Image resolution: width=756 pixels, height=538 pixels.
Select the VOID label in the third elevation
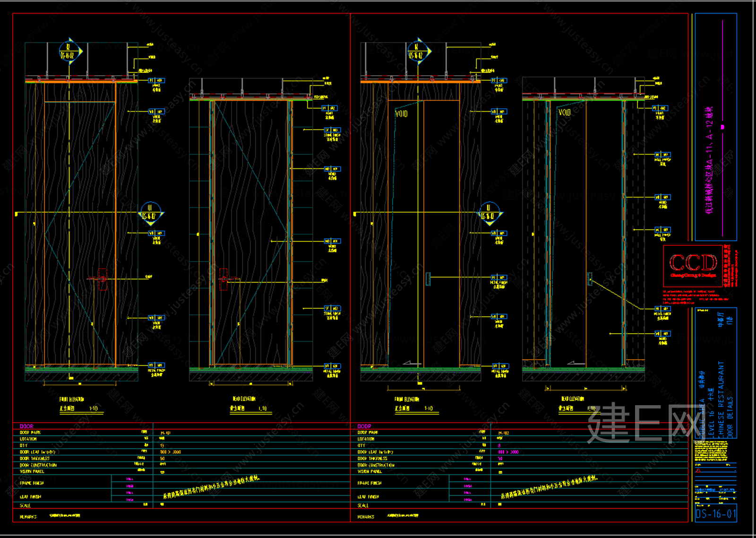pos(401,114)
